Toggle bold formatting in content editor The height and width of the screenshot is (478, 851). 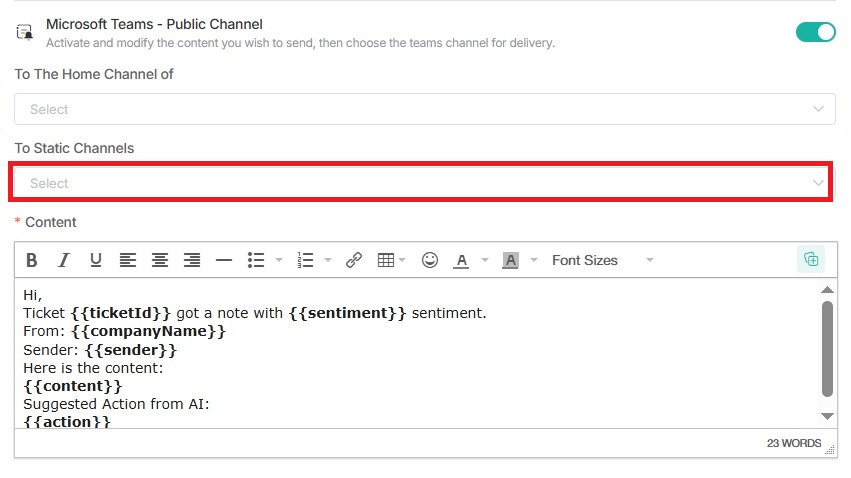tap(31, 260)
